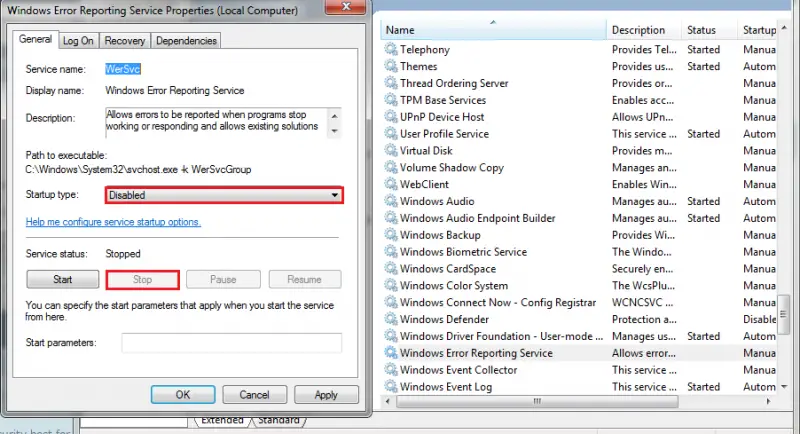Click the services list horizontal scrollbar thumb
Screen dimensions: 800x434
coord(537,401)
